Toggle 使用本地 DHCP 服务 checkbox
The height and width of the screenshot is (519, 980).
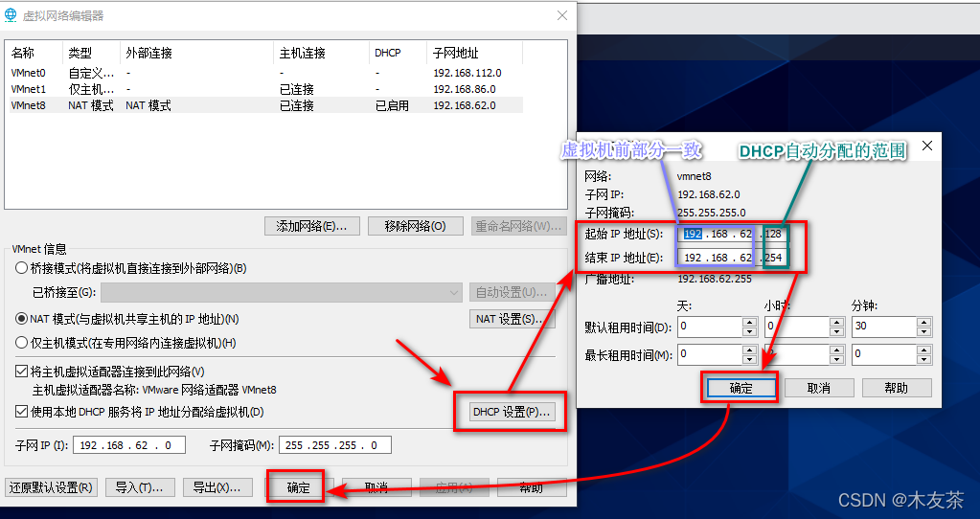(x=21, y=412)
